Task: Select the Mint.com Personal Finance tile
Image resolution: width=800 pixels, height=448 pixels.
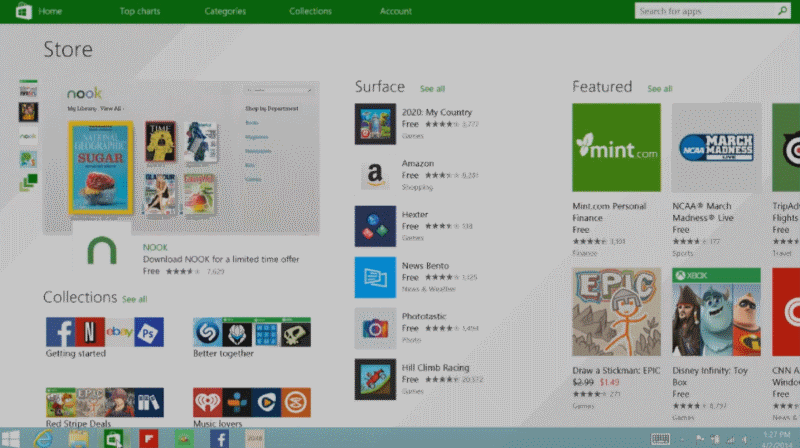Action: point(616,147)
